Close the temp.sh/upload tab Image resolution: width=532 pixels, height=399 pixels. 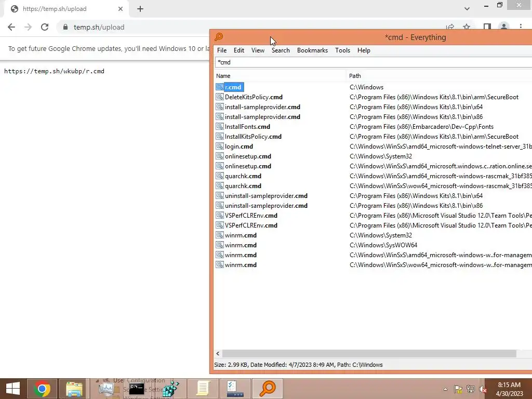(121, 9)
